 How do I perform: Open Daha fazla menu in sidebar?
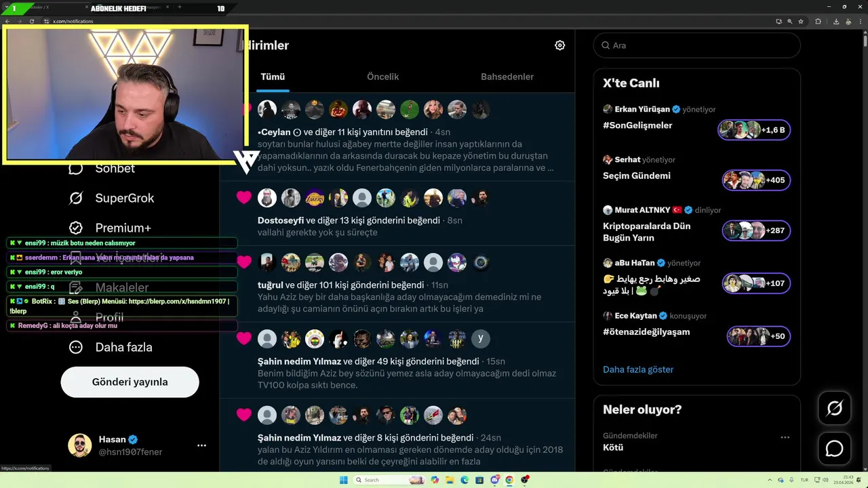[x=111, y=347]
